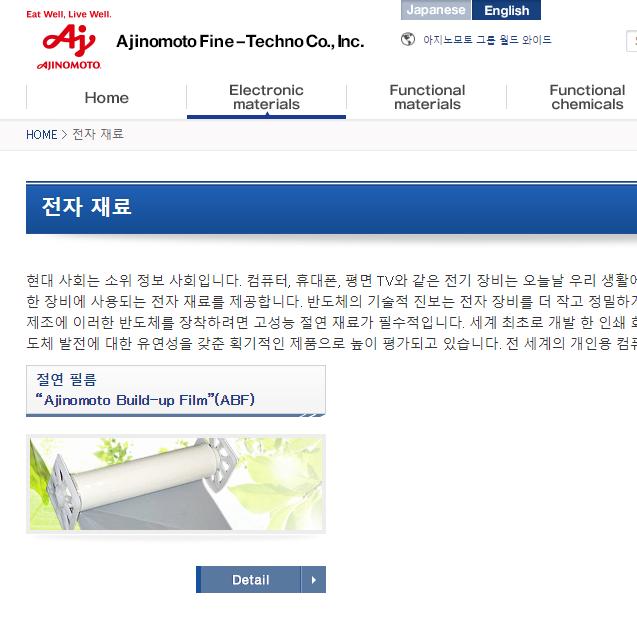Switch language to Japanese
Viewport: 637px width, 632px height.
click(x=436, y=10)
